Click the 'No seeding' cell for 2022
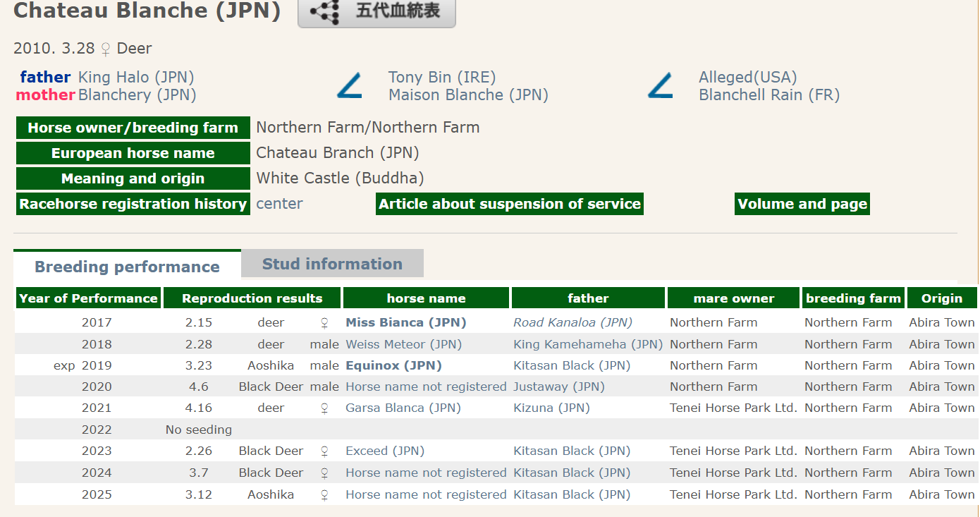Viewport: 980px width, 517px height. point(199,430)
